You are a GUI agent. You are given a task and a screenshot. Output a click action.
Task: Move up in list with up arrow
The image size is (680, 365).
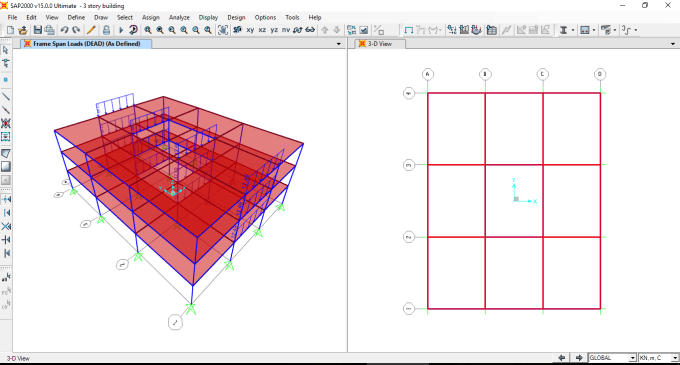(324, 30)
